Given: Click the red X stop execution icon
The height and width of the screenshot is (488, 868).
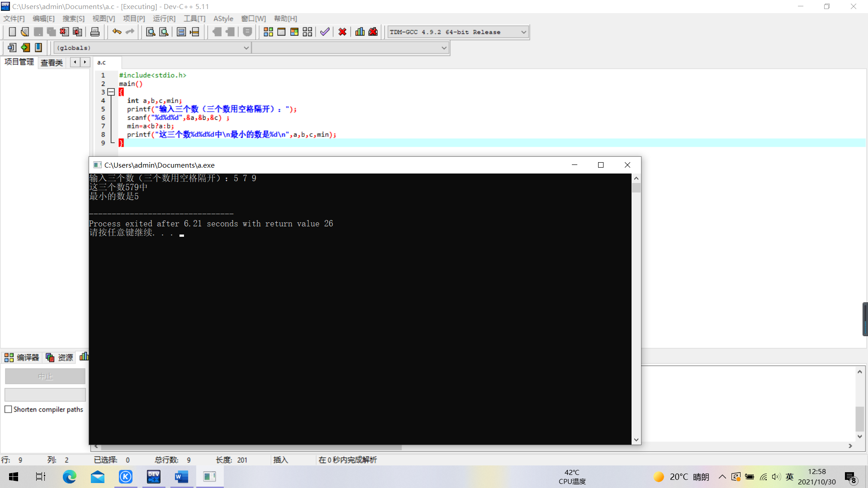Looking at the screenshot, I should (342, 32).
